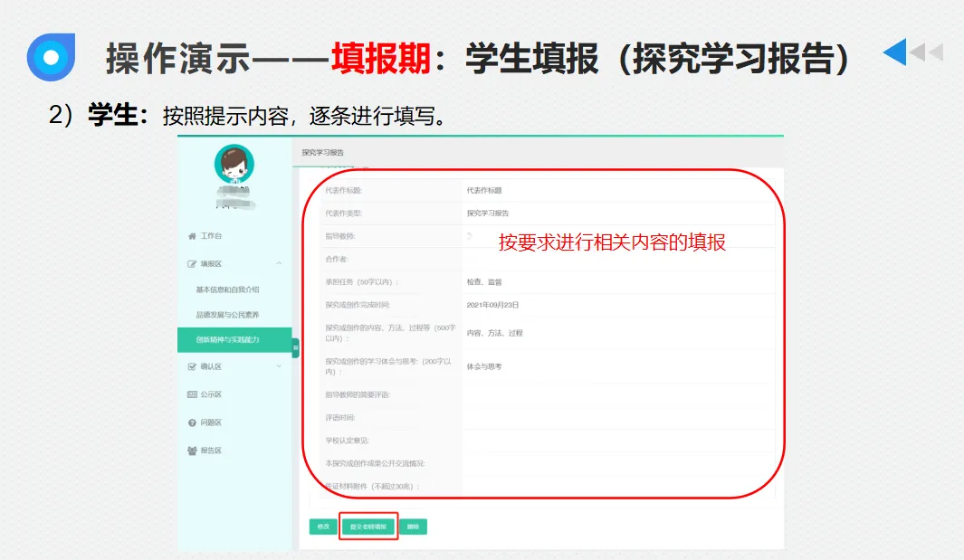Click the green sidebar collapse handle
The image size is (964, 560).
296,348
